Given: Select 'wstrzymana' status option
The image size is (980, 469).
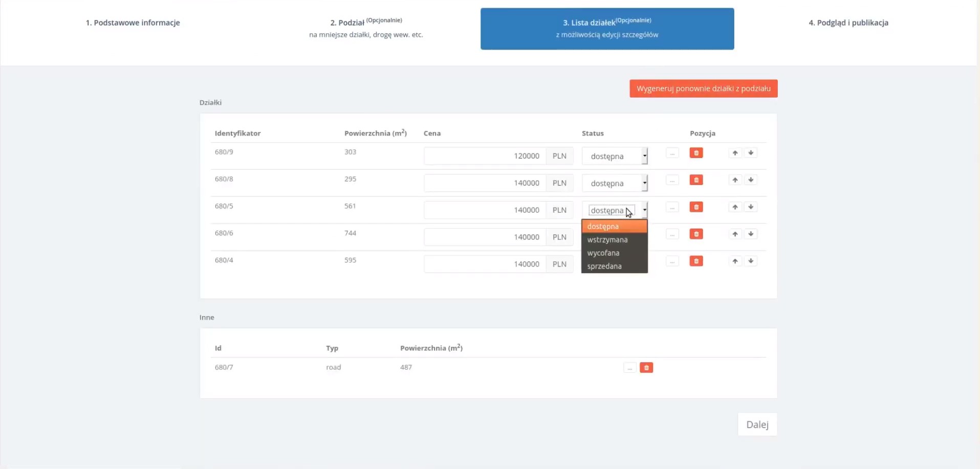Looking at the screenshot, I should (x=607, y=240).
